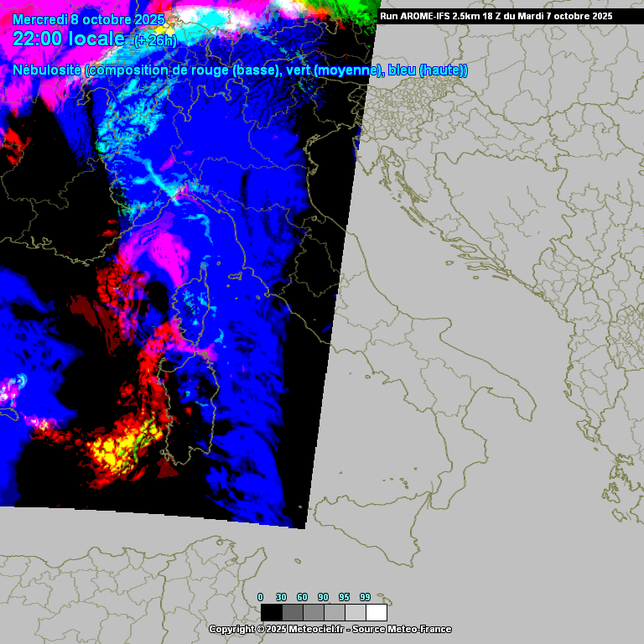Click the 22:00 locale time label
This screenshot has width=644, height=644.
69,39
